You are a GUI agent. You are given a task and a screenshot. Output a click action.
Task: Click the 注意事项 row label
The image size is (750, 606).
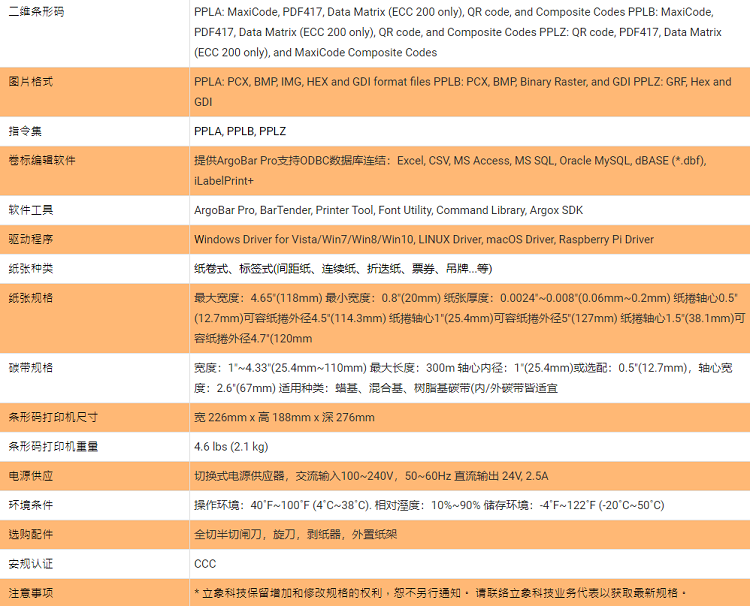click(31, 593)
